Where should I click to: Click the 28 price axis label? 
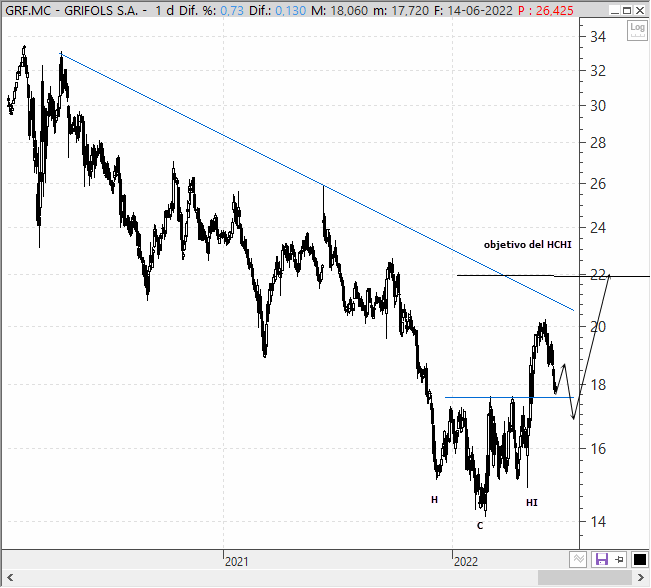pos(598,143)
